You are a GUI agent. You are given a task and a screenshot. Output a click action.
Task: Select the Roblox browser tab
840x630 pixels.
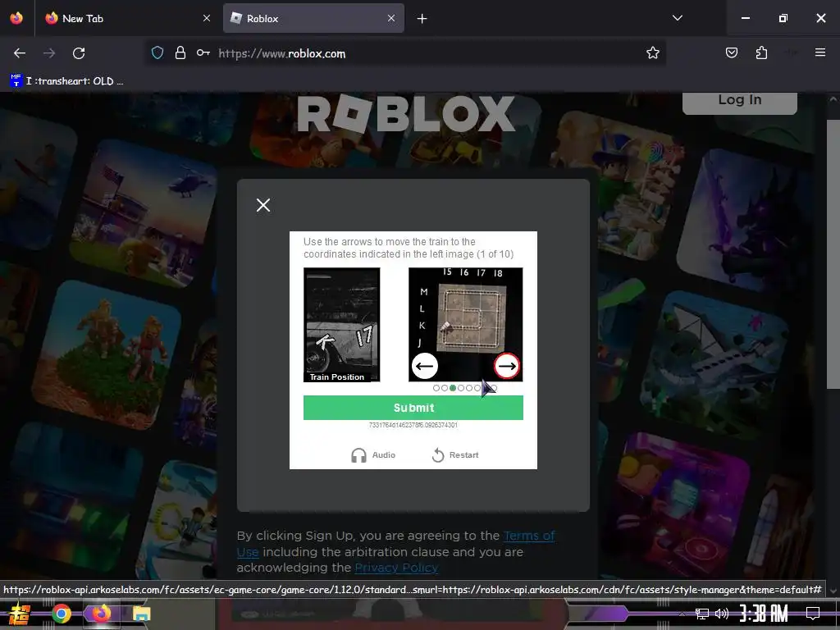[x=313, y=18]
